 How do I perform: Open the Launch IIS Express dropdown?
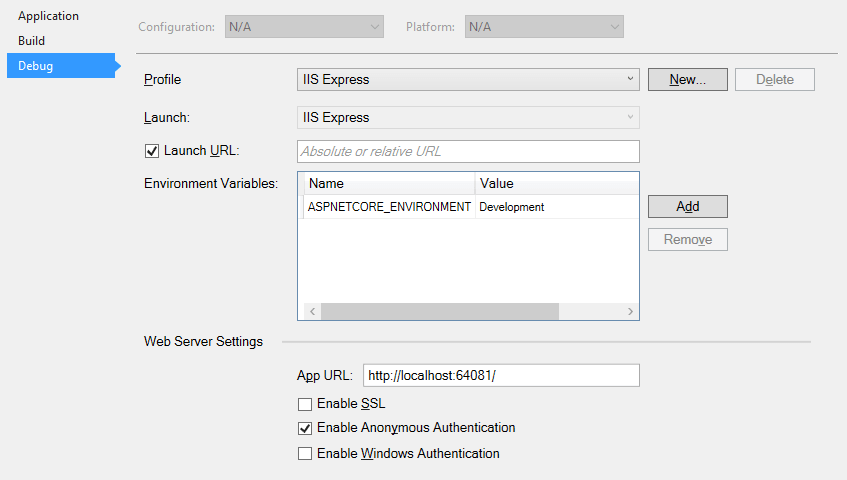click(468, 118)
